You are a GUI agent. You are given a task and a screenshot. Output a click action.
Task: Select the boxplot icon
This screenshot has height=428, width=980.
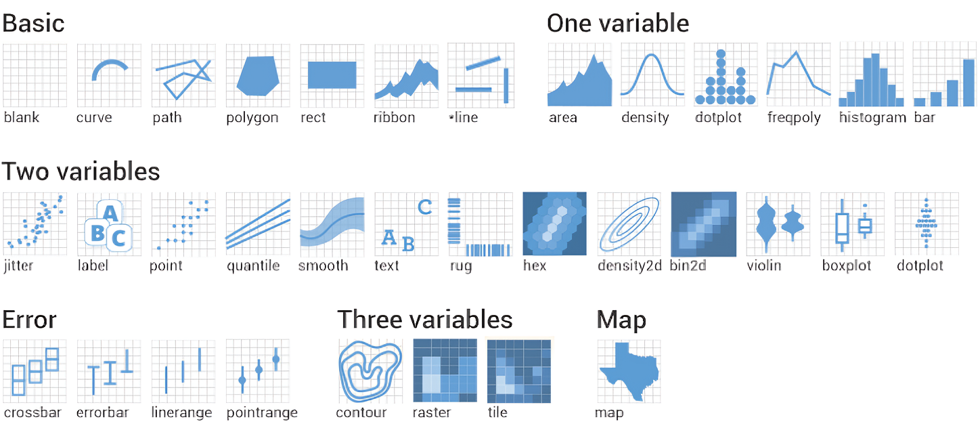pyautogui.click(x=853, y=223)
